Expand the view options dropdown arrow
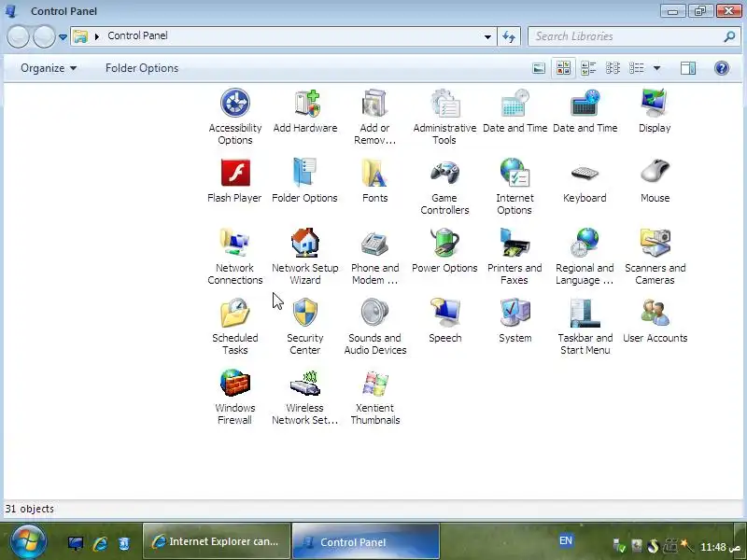The image size is (747, 560). tap(656, 68)
